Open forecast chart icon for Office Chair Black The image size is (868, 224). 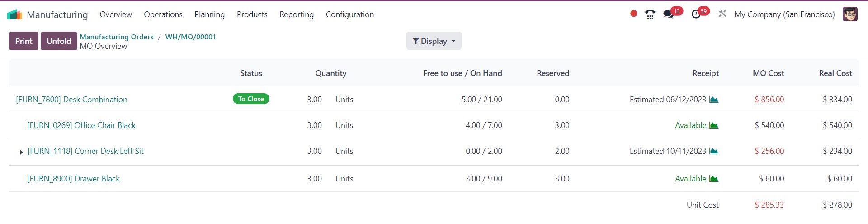pos(714,125)
